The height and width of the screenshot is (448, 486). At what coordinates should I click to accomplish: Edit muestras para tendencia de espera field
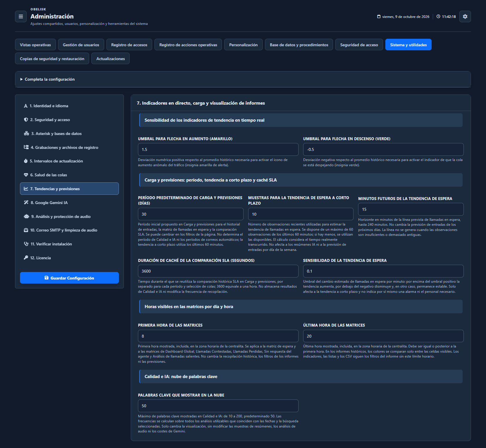[x=301, y=214]
